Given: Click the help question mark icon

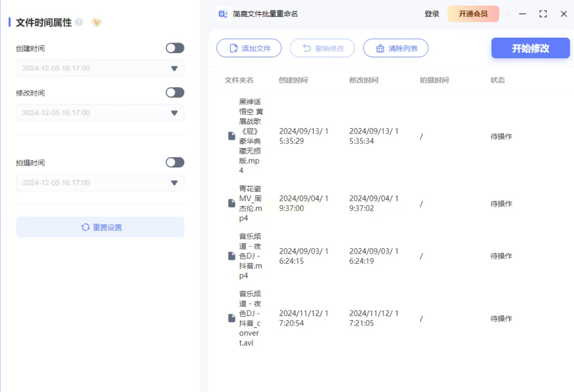Looking at the screenshot, I should click(79, 22).
